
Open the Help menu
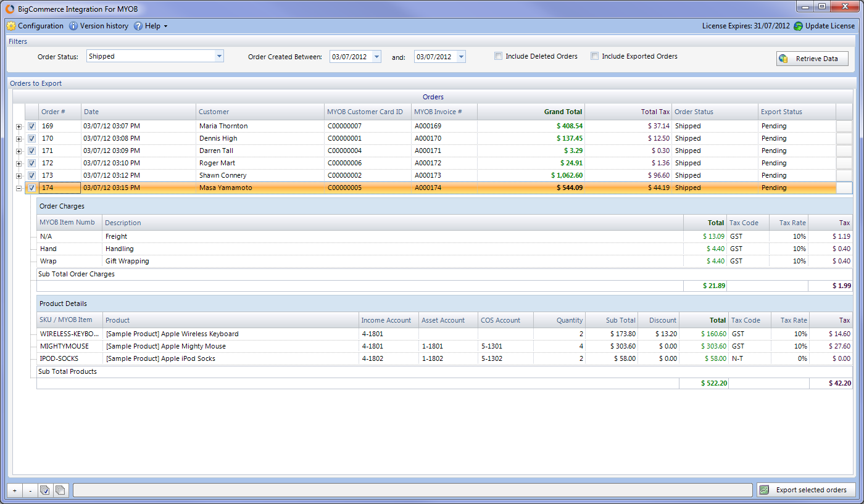pyautogui.click(x=151, y=26)
